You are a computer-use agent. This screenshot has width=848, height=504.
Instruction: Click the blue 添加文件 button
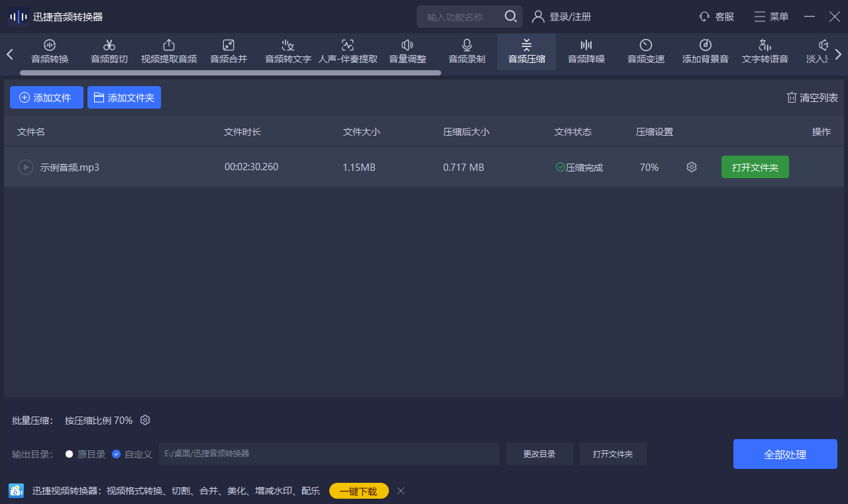tap(46, 97)
